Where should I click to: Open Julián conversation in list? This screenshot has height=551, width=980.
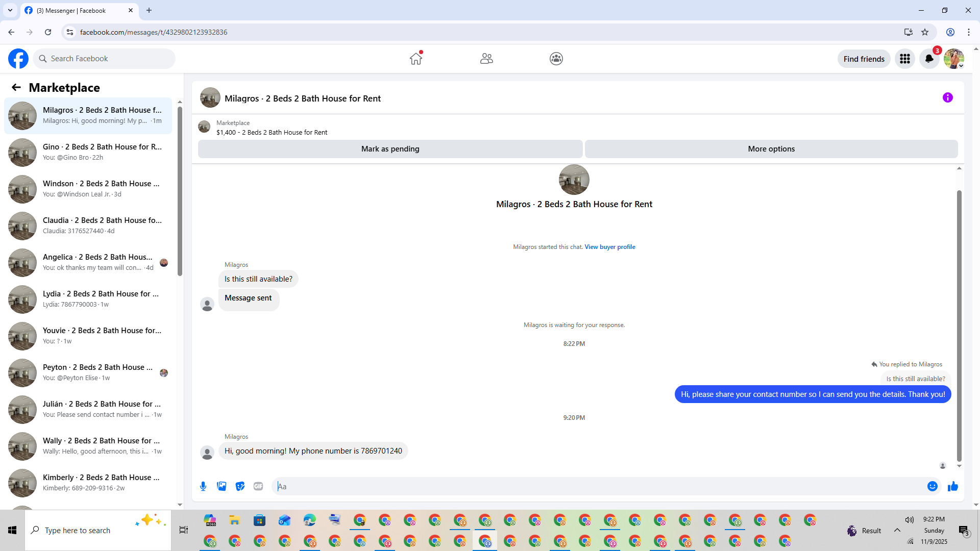pos(88,409)
